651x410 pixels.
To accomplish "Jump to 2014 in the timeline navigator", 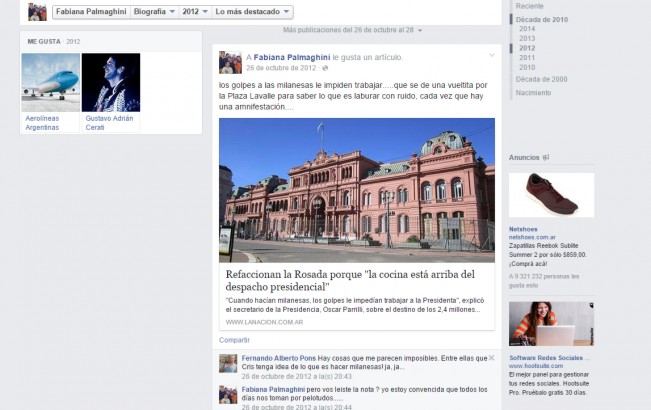I will tap(526, 29).
